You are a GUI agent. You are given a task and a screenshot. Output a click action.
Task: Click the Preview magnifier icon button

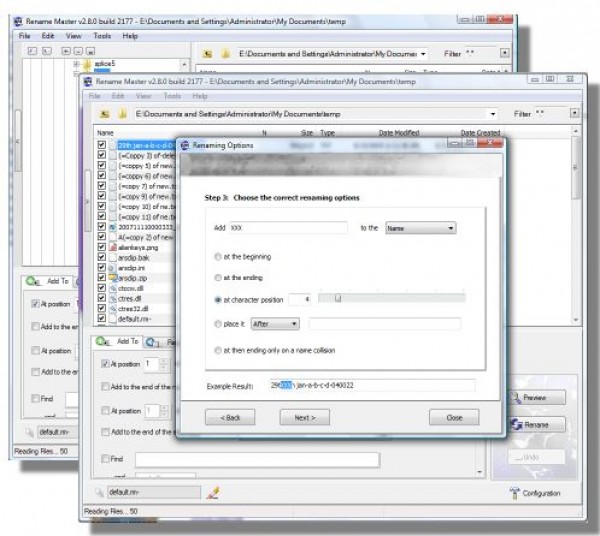point(516,398)
